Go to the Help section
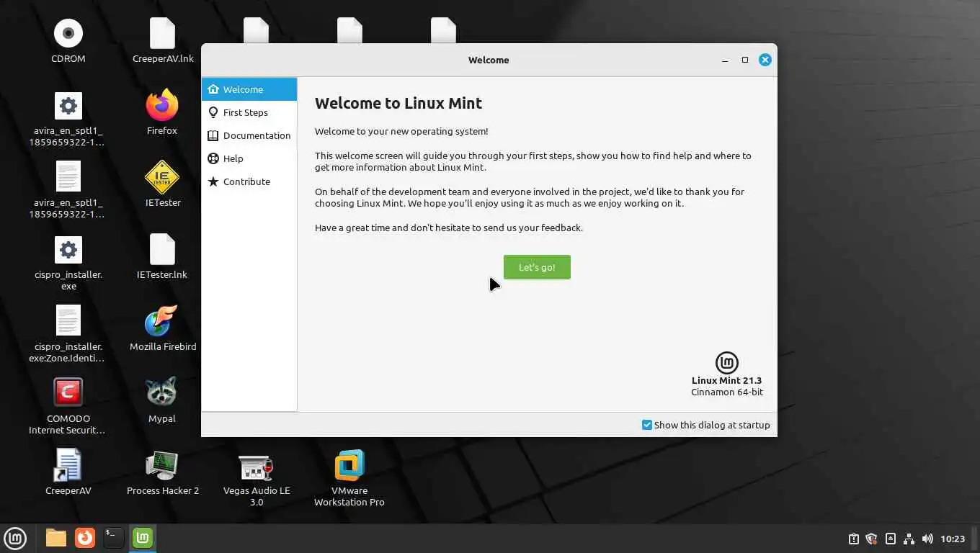The width and height of the screenshot is (980, 553). [249, 158]
